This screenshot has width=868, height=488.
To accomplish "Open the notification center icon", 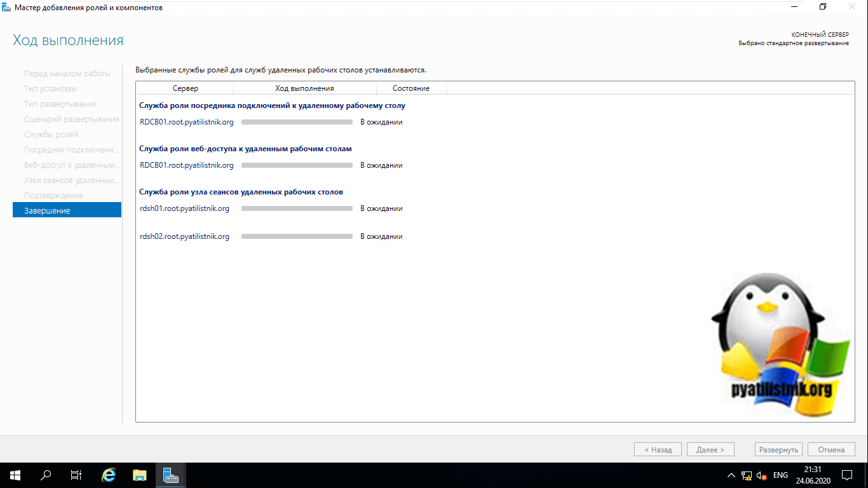I will pos(846,475).
